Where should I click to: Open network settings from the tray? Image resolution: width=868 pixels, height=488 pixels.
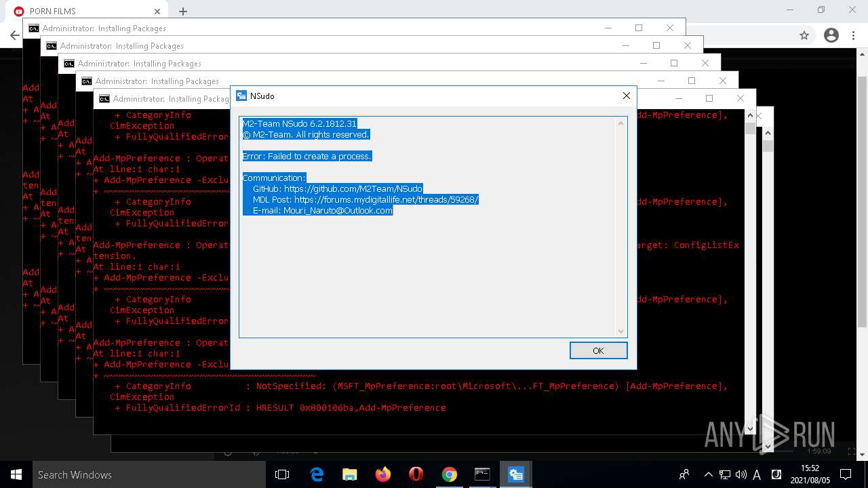click(725, 474)
